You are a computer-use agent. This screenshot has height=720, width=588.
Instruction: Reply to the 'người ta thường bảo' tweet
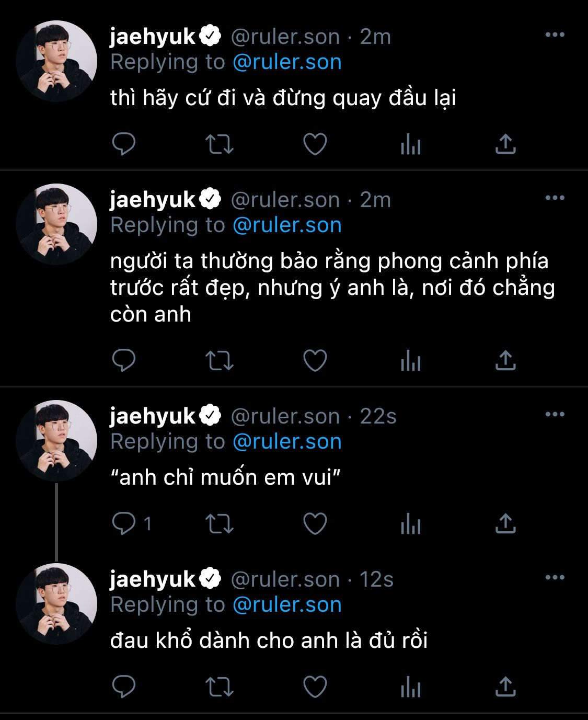[124, 360]
